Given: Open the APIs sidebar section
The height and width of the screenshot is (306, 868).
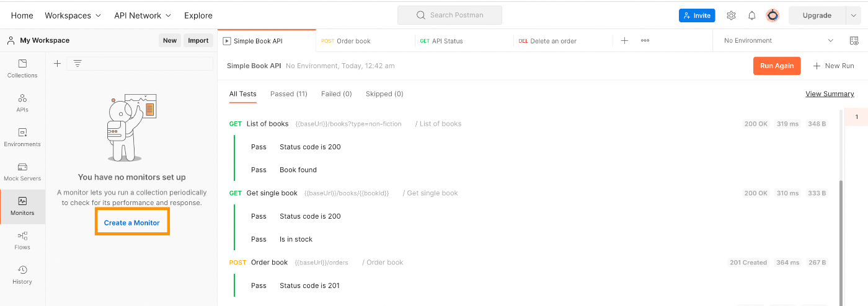Looking at the screenshot, I should tap(22, 103).
